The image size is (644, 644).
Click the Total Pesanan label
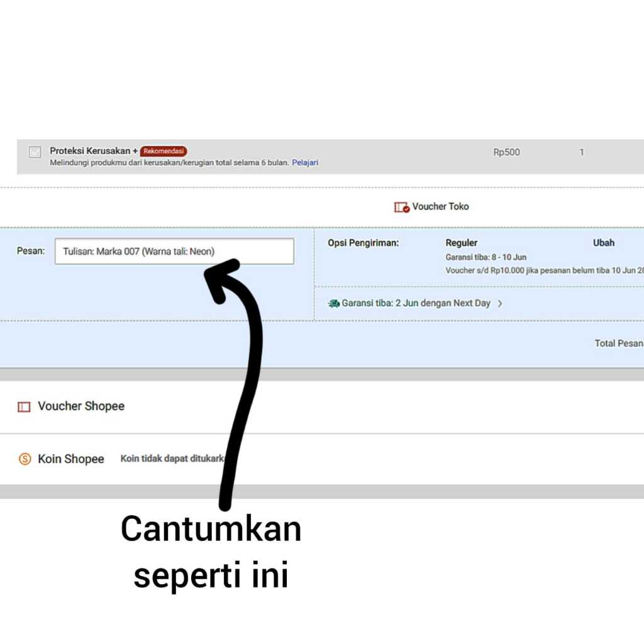pos(619,343)
